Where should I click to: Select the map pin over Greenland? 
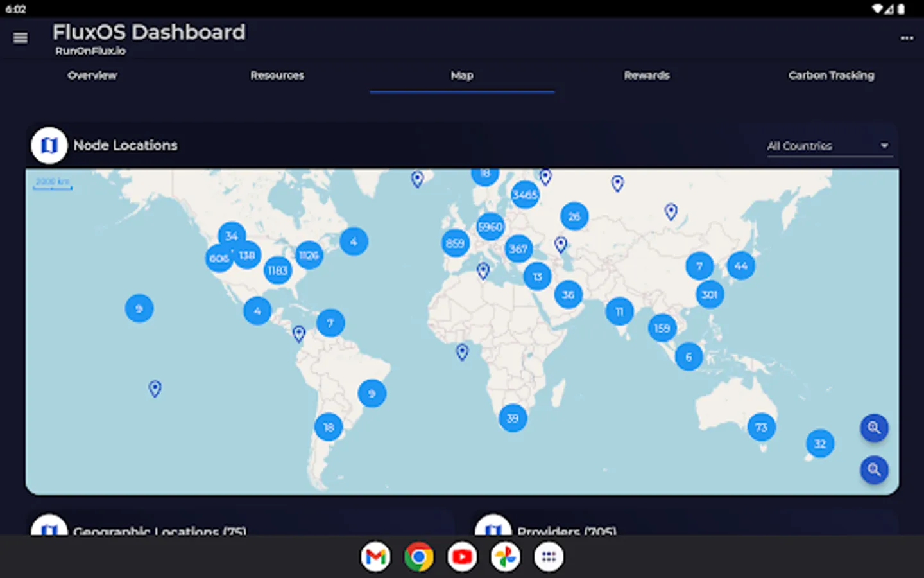click(x=418, y=179)
